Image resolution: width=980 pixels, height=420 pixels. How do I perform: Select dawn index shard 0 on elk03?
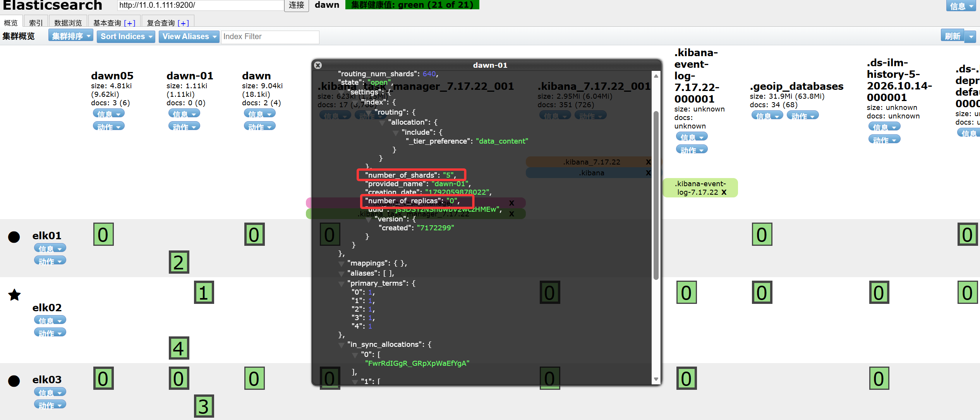pos(254,378)
